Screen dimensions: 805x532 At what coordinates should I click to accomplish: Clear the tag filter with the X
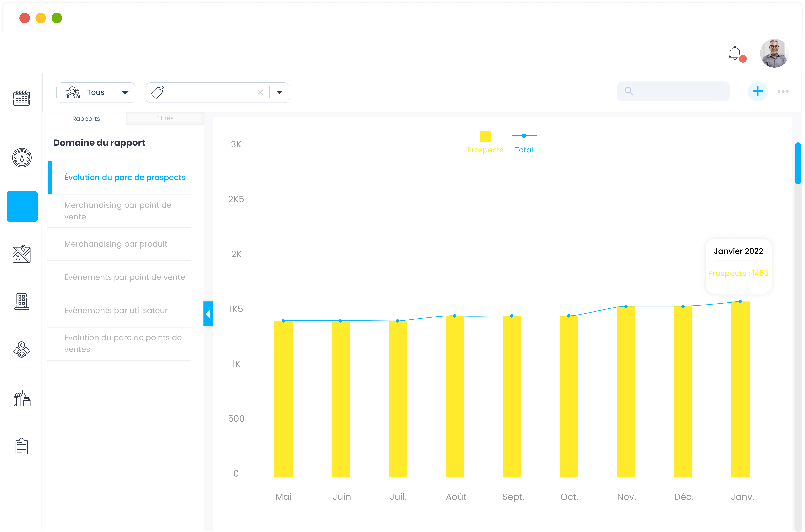tap(260, 92)
